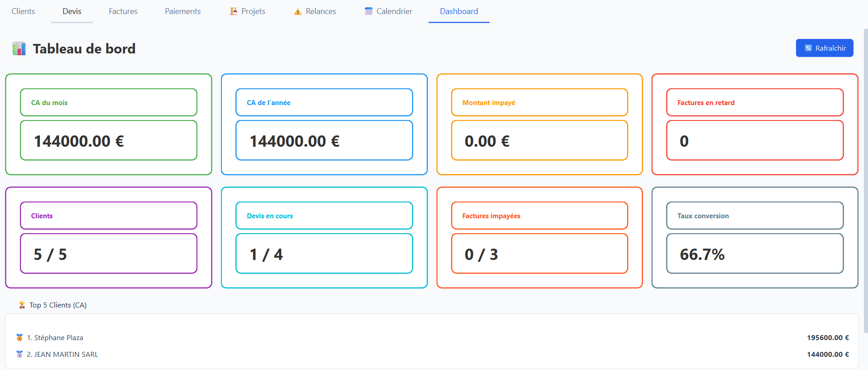Screen dimensions: 868x370
Task: Click the bar chart icon beside Tableau de bord
Action: point(19,48)
